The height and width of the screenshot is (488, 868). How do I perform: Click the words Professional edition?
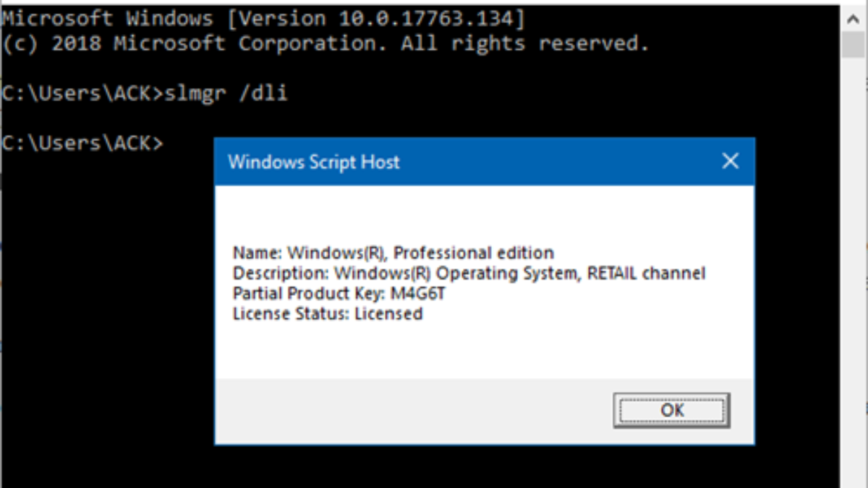474,253
